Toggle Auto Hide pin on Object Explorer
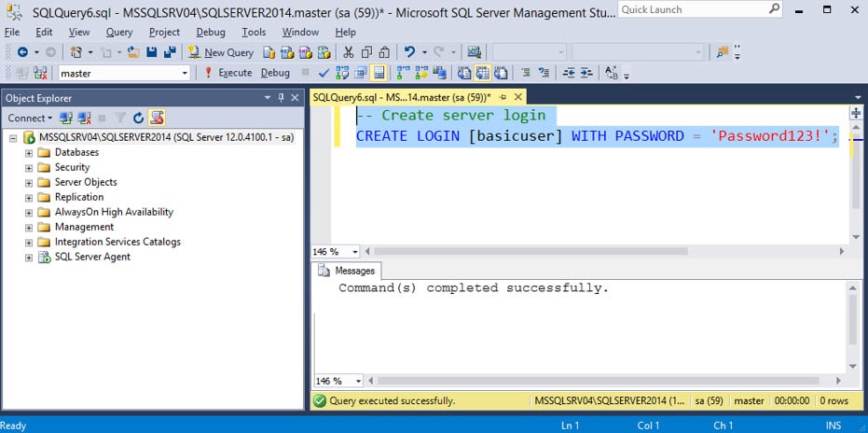This screenshot has width=868, height=433. coord(282,98)
